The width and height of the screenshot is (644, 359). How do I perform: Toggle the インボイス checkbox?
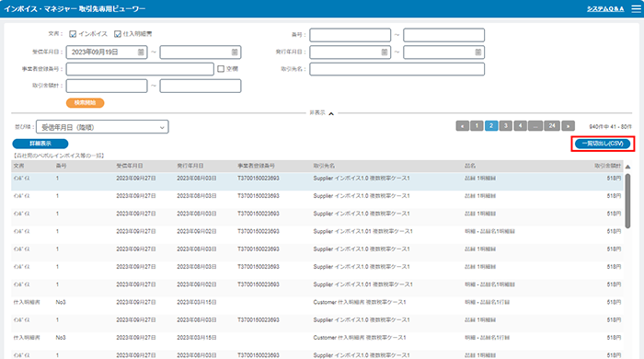point(73,34)
